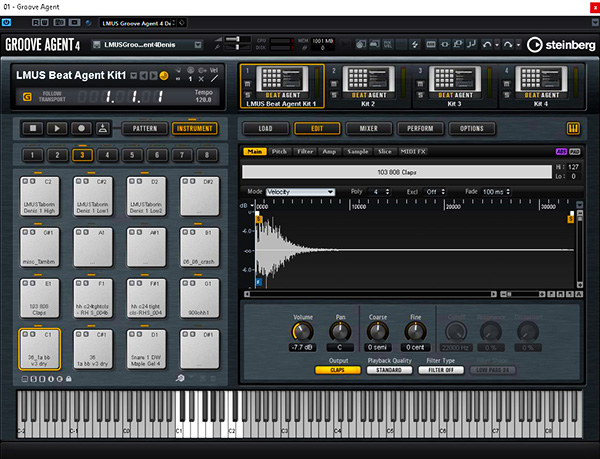This screenshot has height=459, width=600.
Task: Click the Record transport button
Action: click(x=81, y=129)
